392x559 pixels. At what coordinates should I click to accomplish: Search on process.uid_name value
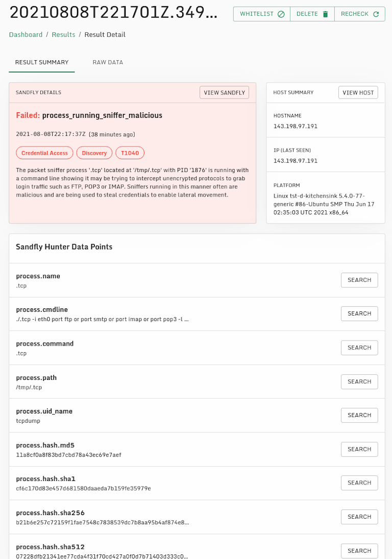click(x=359, y=415)
